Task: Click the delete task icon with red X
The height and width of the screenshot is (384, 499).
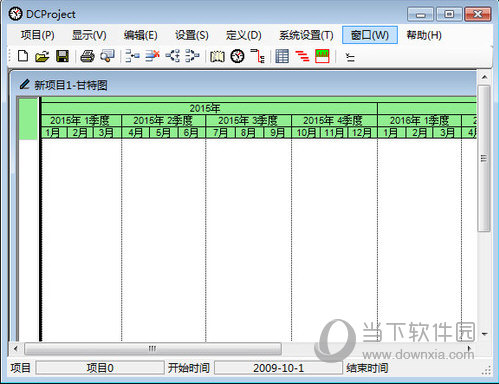Action: tap(152, 56)
